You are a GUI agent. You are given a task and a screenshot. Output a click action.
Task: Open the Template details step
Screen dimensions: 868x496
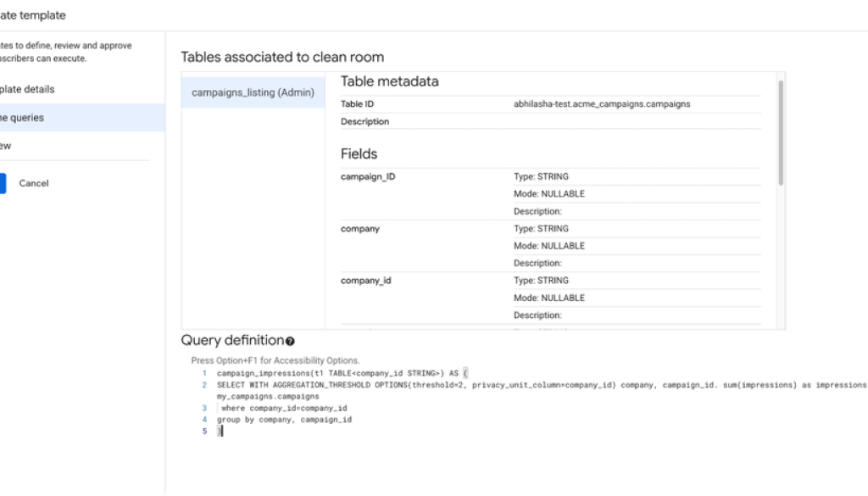(x=27, y=89)
